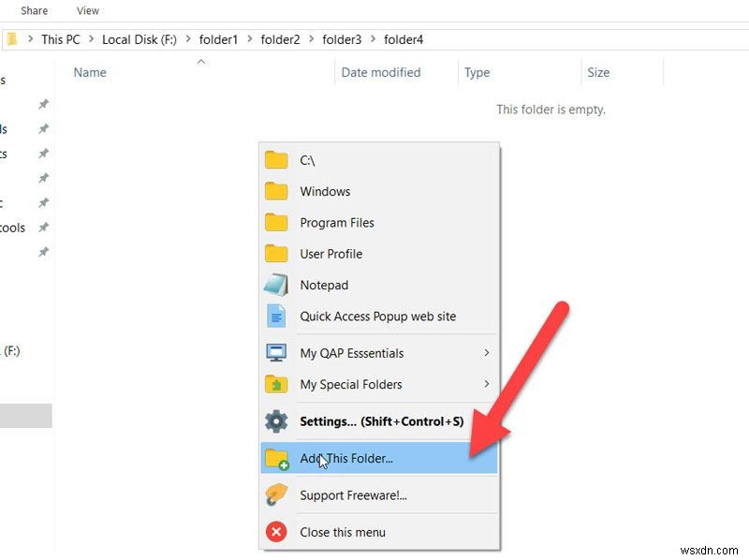Click the Notepad application icon
This screenshot has width=749, height=560.
pos(276,285)
